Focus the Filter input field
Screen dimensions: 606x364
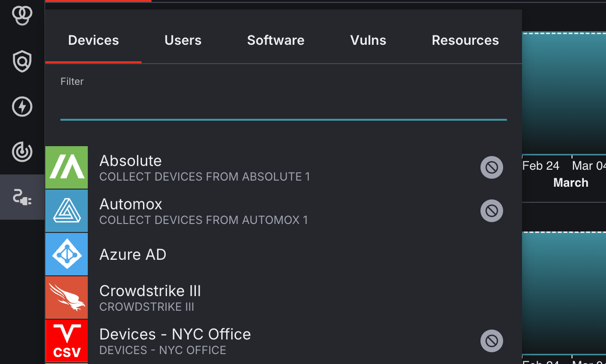point(284,106)
